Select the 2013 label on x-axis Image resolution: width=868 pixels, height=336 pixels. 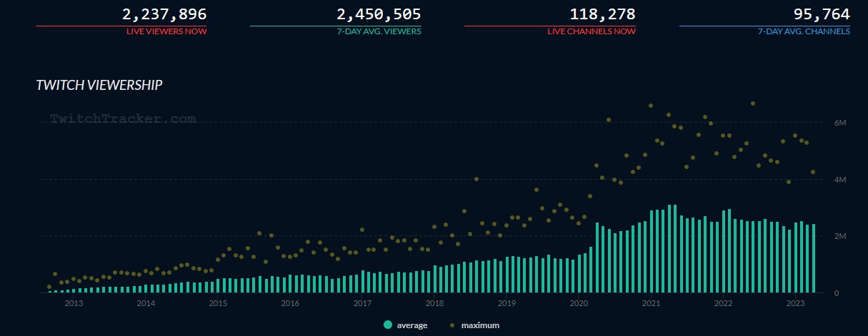point(74,303)
